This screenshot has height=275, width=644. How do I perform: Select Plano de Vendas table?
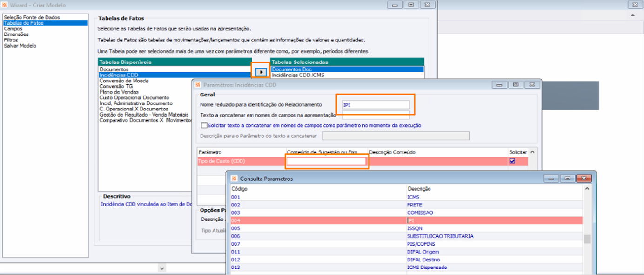click(x=119, y=92)
